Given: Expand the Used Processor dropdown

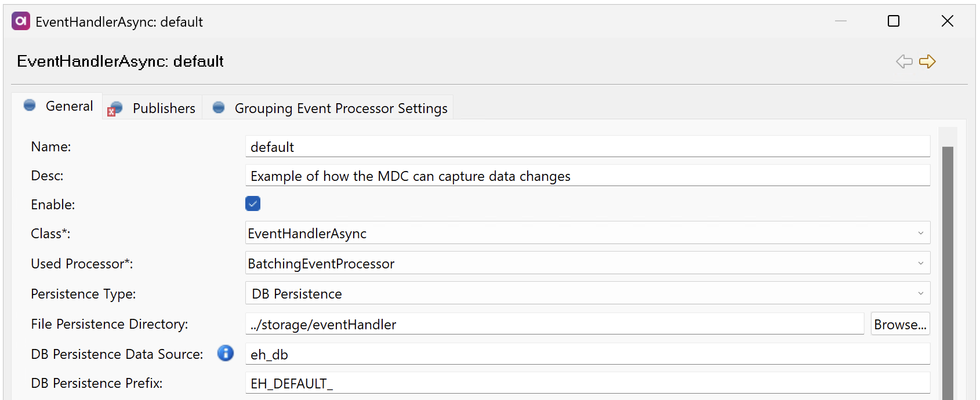Looking at the screenshot, I should (x=921, y=263).
